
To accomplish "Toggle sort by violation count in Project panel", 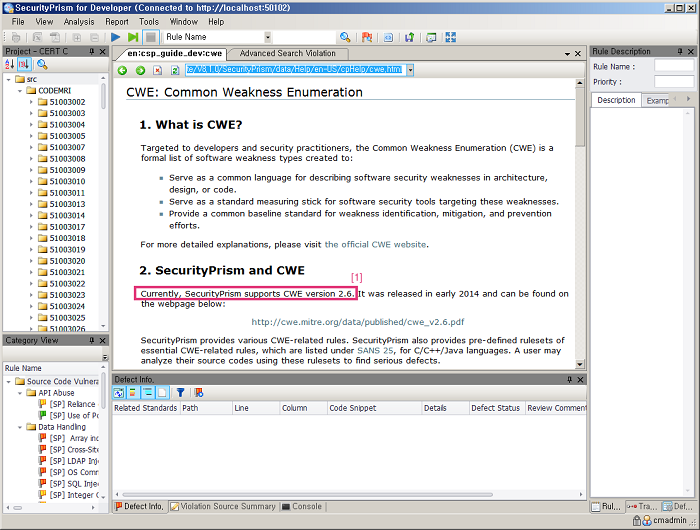I will click(x=24, y=64).
